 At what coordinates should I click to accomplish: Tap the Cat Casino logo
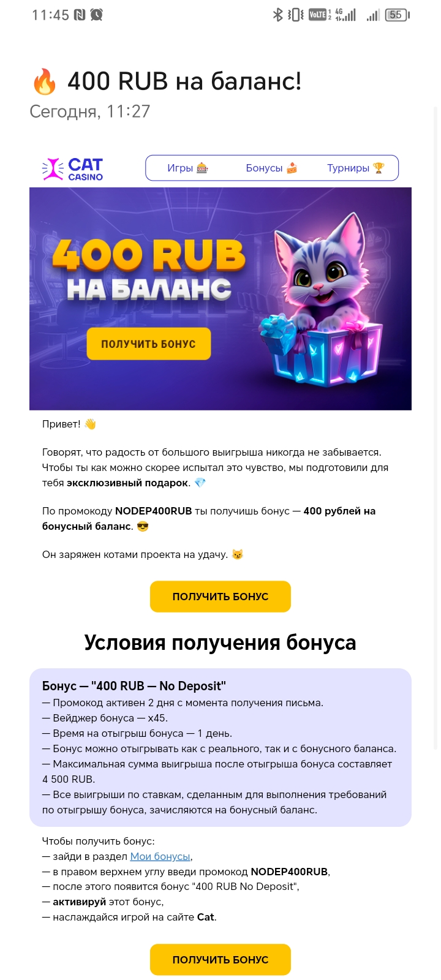pyautogui.click(x=72, y=169)
